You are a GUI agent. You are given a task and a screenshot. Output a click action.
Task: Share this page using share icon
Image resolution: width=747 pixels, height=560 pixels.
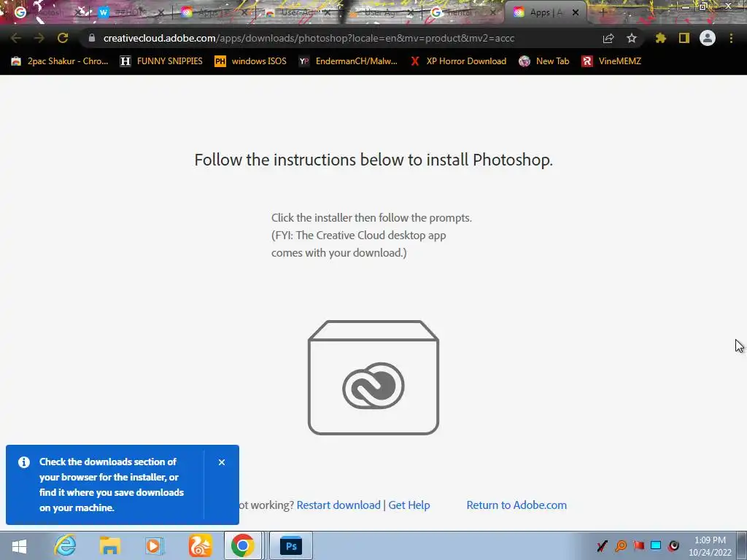pyautogui.click(x=608, y=39)
